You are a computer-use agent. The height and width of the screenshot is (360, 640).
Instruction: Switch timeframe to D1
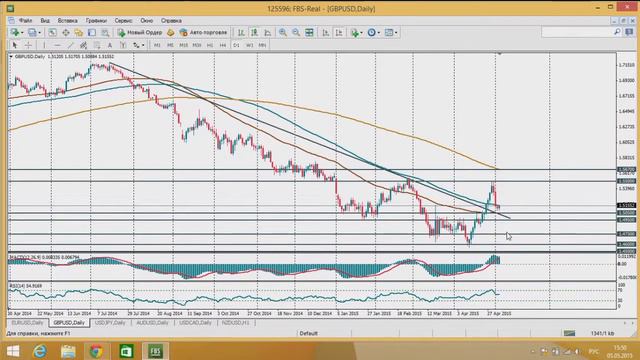click(236, 45)
